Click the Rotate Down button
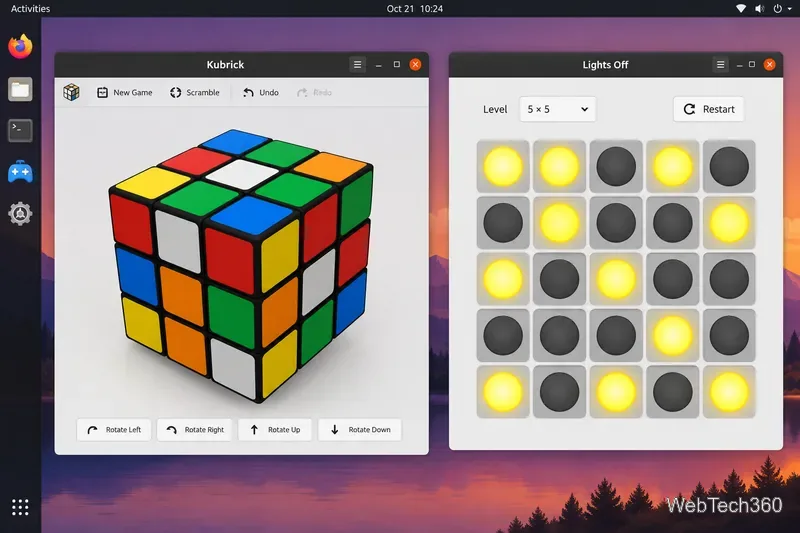This screenshot has height=533, width=800. (360, 430)
